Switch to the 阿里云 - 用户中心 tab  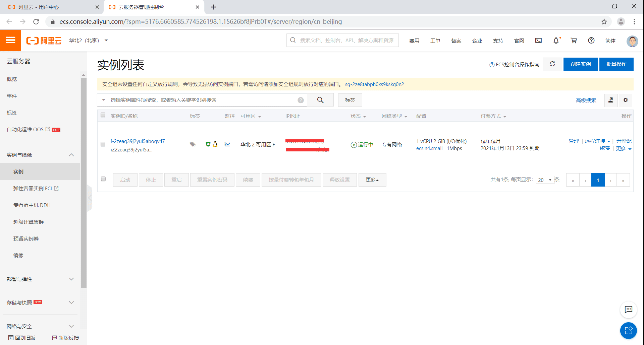point(52,7)
